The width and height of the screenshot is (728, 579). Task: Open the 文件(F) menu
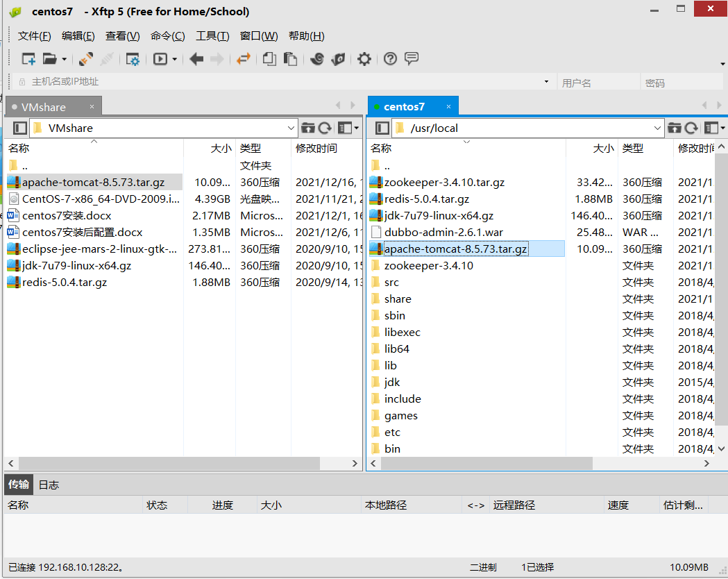click(35, 35)
